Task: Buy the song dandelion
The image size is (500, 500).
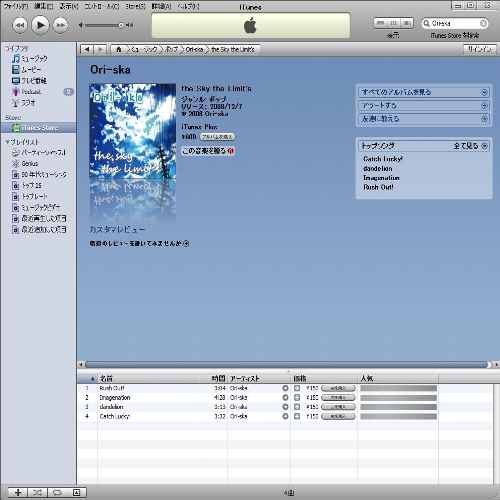Action: point(338,407)
